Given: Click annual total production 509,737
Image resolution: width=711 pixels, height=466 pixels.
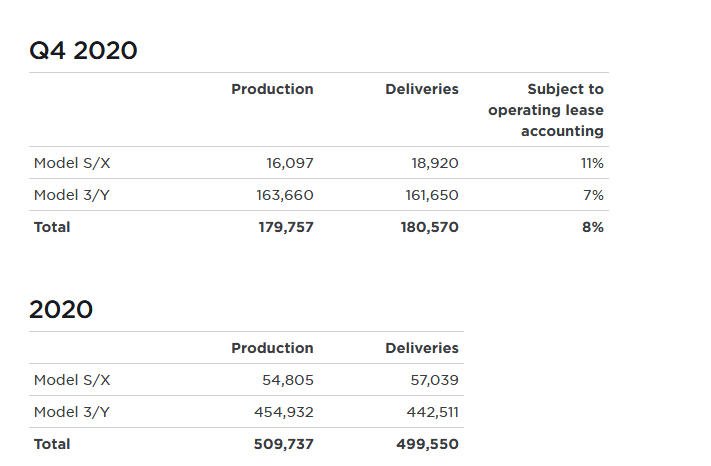Looking at the screenshot, I should click(284, 444).
